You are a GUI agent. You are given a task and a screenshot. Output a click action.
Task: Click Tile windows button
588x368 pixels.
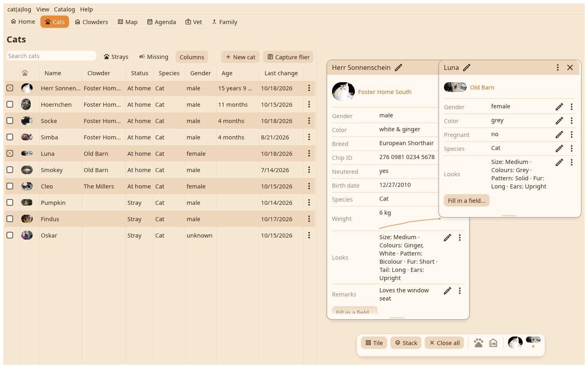click(374, 343)
